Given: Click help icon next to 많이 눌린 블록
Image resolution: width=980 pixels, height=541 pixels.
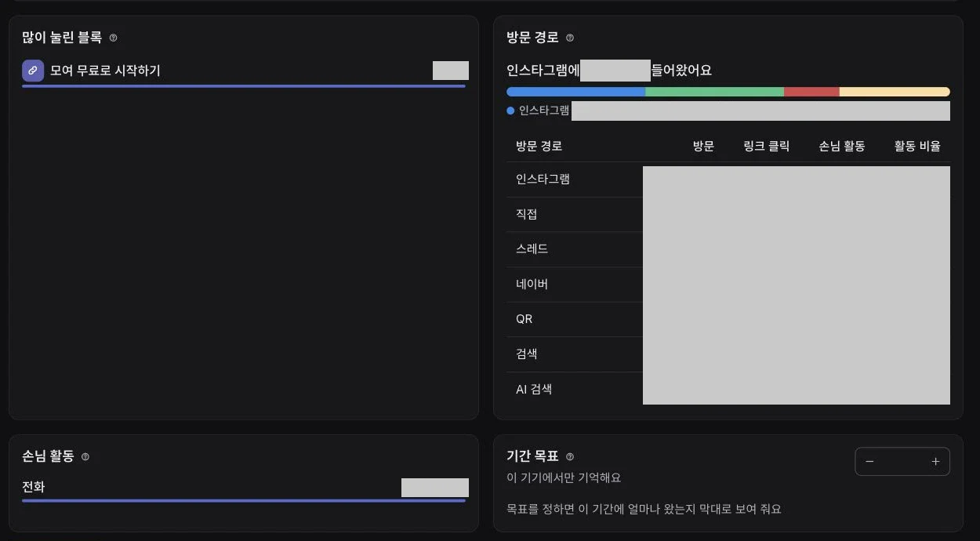Looking at the screenshot, I should (113, 38).
